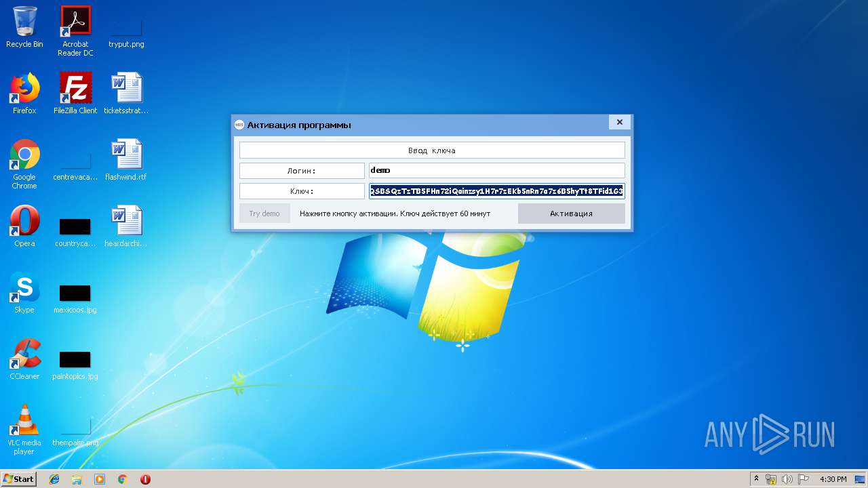
Task: Select the flashwind.rtf document
Action: [126, 160]
